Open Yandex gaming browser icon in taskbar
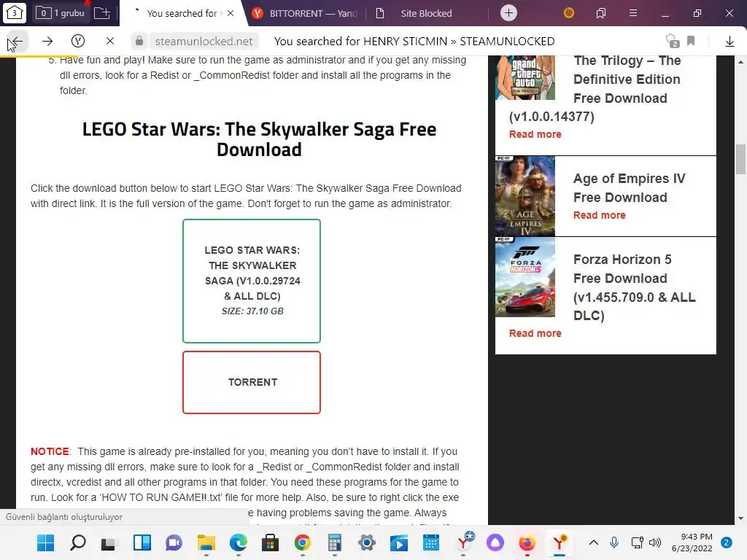The width and height of the screenshot is (747, 560). (x=464, y=542)
